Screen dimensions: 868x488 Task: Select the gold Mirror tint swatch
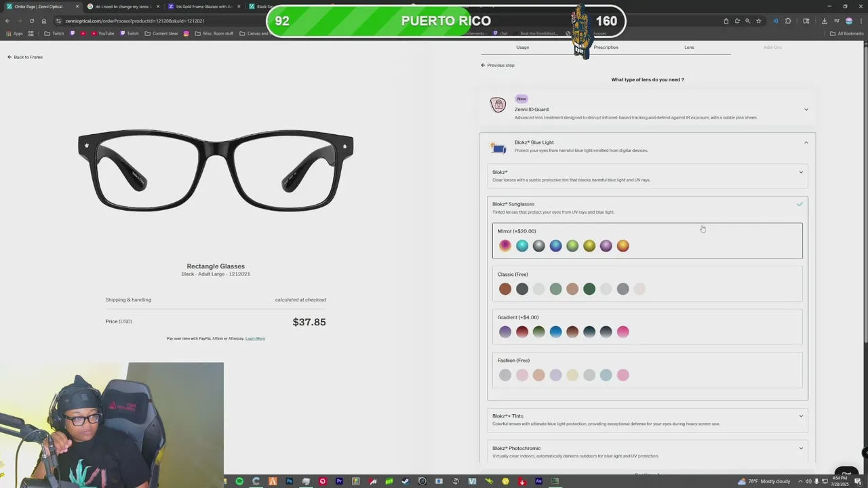tap(589, 246)
